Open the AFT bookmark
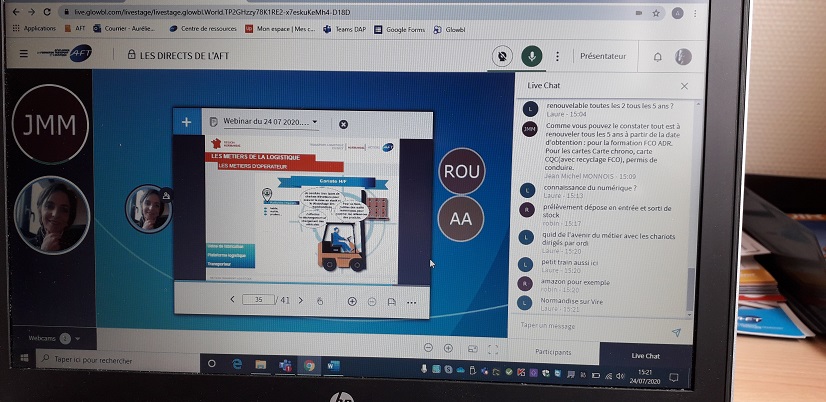Image resolution: width=826 pixels, height=402 pixels. (74, 28)
